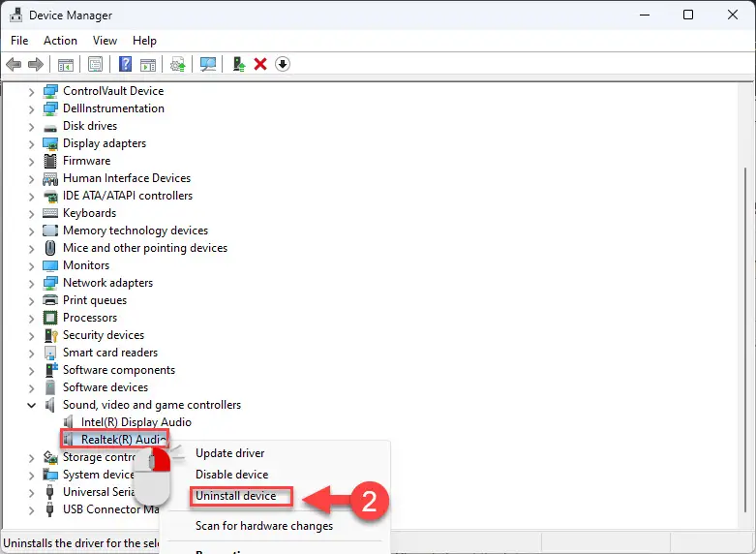Viewport: 756px width, 554px height.
Task: Open the File menu
Action: 19,41
